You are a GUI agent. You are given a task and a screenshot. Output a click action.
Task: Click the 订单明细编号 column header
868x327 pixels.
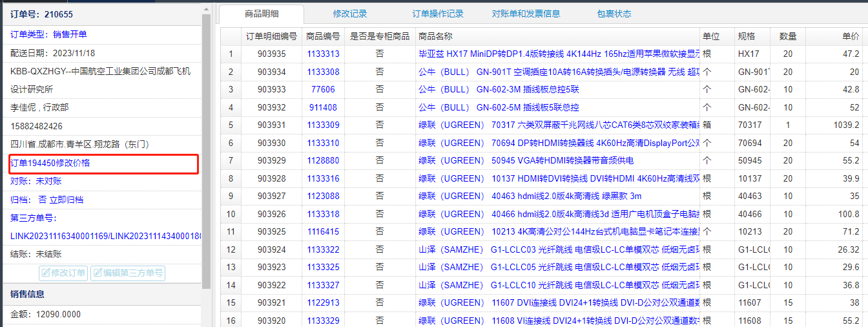tap(271, 37)
